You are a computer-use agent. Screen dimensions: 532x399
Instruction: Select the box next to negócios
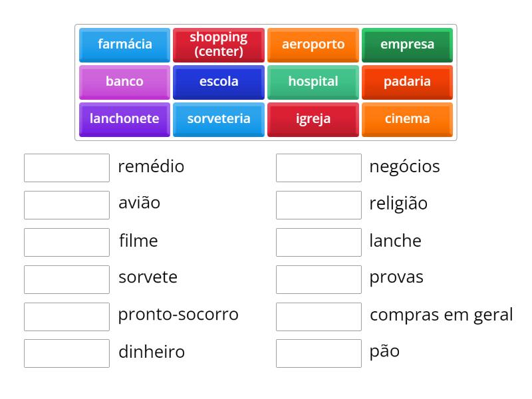[318, 168]
